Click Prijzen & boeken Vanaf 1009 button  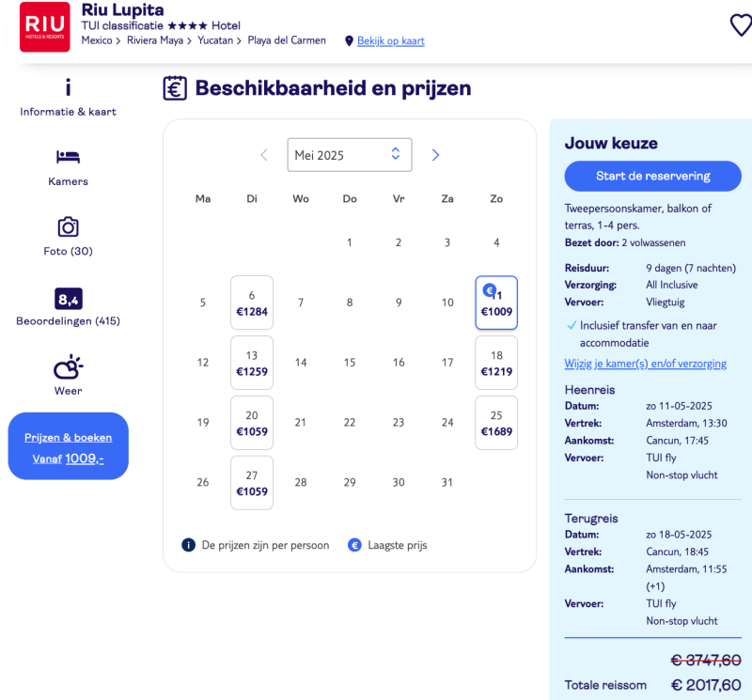pos(68,446)
